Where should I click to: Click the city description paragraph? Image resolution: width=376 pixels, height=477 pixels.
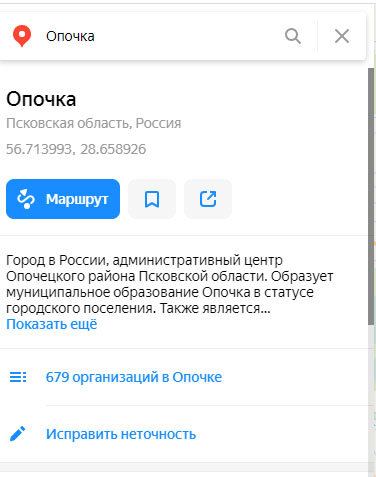point(170,284)
